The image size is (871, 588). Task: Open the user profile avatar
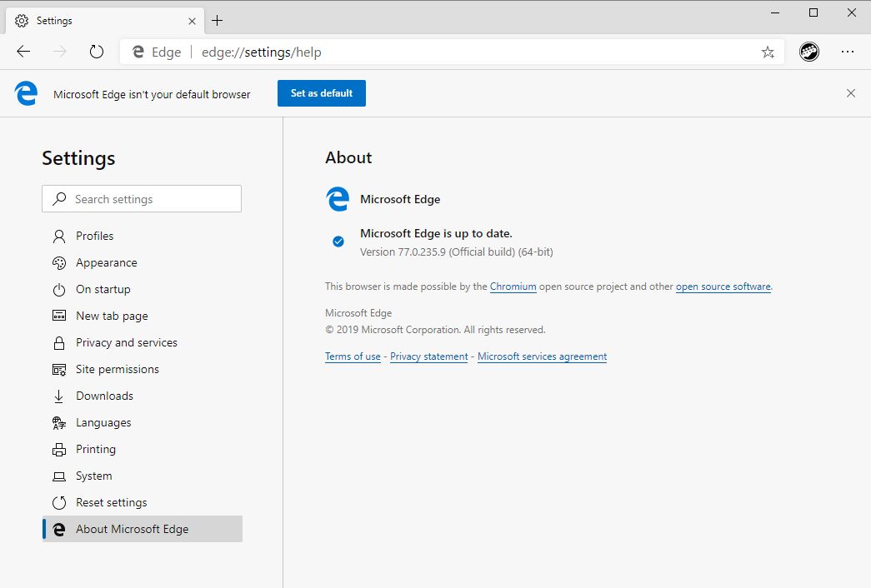[x=808, y=52]
